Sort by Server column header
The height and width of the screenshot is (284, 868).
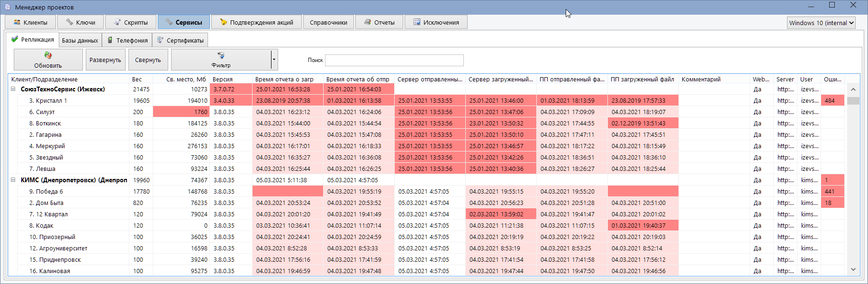(785, 79)
